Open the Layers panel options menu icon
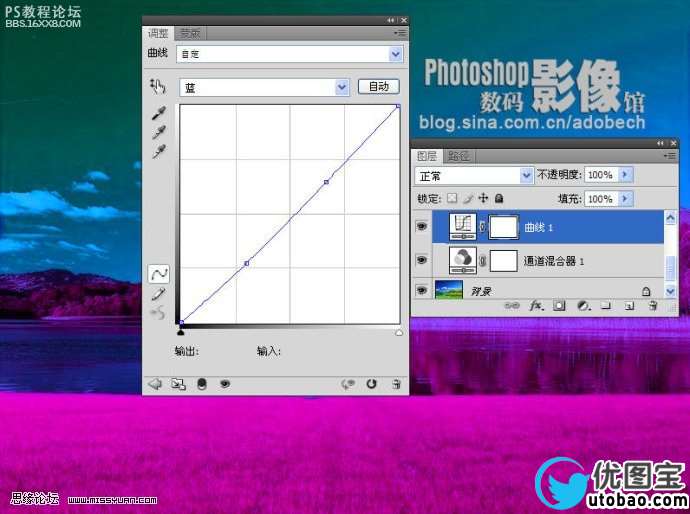The width and height of the screenshot is (690, 514). [x=669, y=156]
